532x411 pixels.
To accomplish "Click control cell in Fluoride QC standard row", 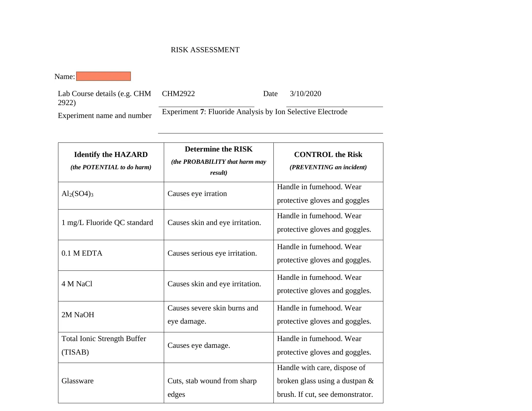I will [x=328, y=225].
